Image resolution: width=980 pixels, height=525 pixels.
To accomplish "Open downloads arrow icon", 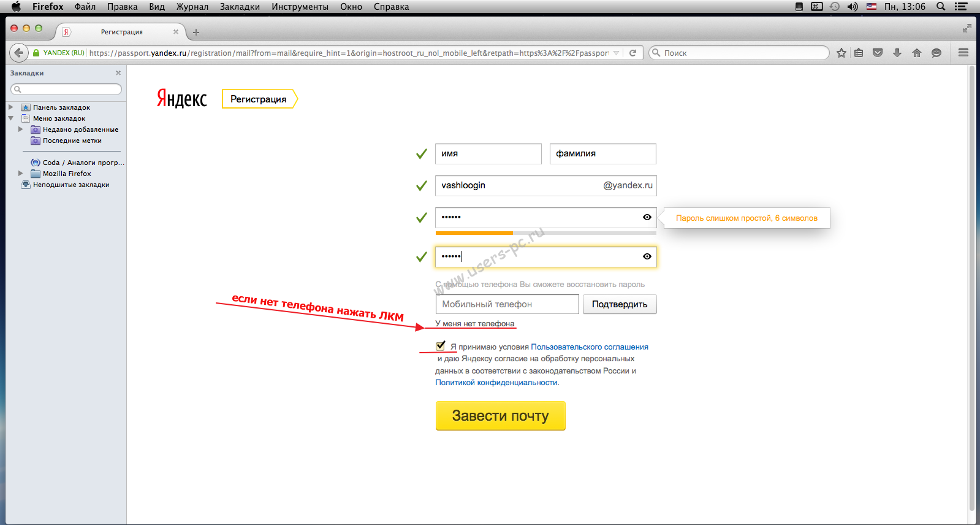I will point(897,53).
